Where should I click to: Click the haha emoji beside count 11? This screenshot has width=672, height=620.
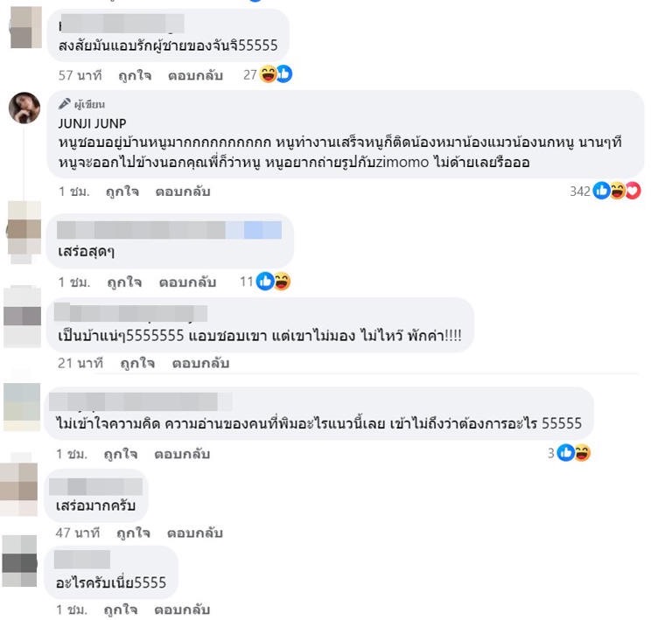282,282
